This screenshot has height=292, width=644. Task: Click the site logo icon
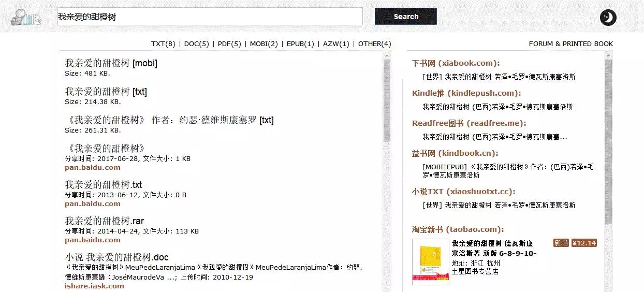click(25, 18)
